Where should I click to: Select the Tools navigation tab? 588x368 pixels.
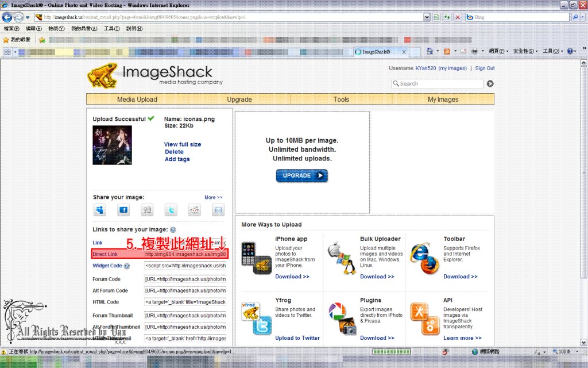click(x=341, y=99)
